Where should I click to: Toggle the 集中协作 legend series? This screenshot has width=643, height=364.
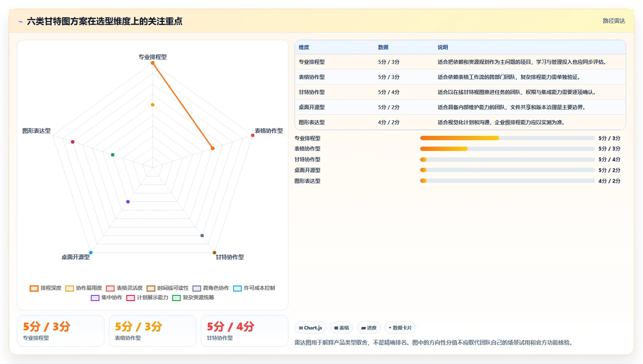pyautogui.click(x=107, y=298)
